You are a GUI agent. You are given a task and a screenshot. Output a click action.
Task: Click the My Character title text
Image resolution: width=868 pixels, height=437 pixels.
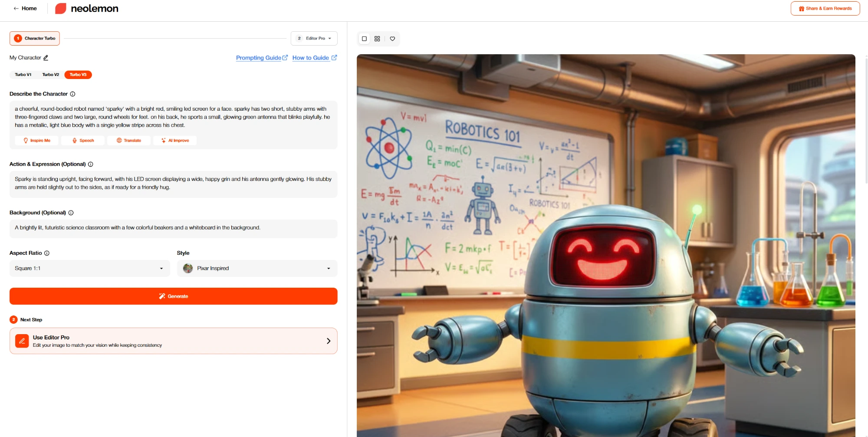[x=25, y=58]
